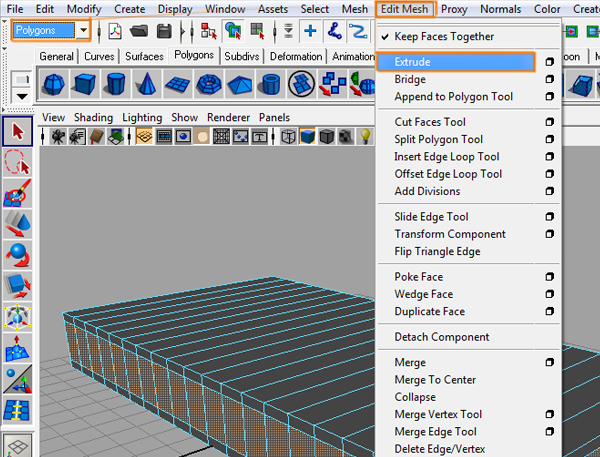This screenshot has height=457, width=600.
Task: Open the Edit Mesh menu
Action: click(x=404, y=9)
